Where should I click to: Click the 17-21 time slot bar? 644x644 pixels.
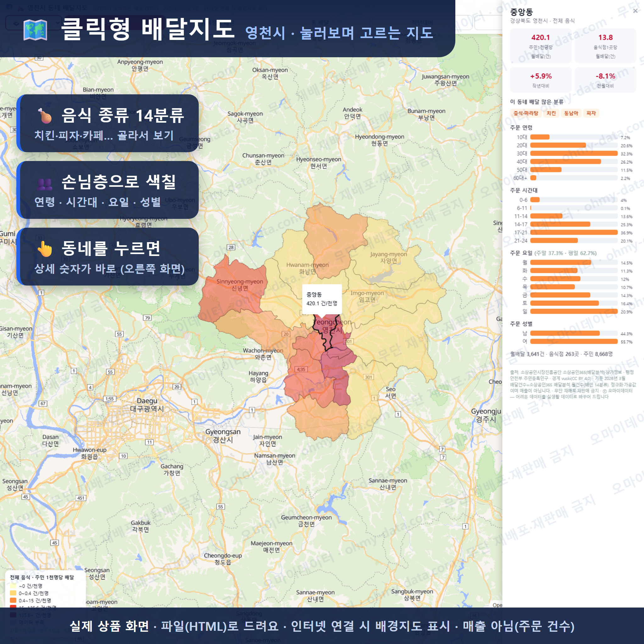574,232
